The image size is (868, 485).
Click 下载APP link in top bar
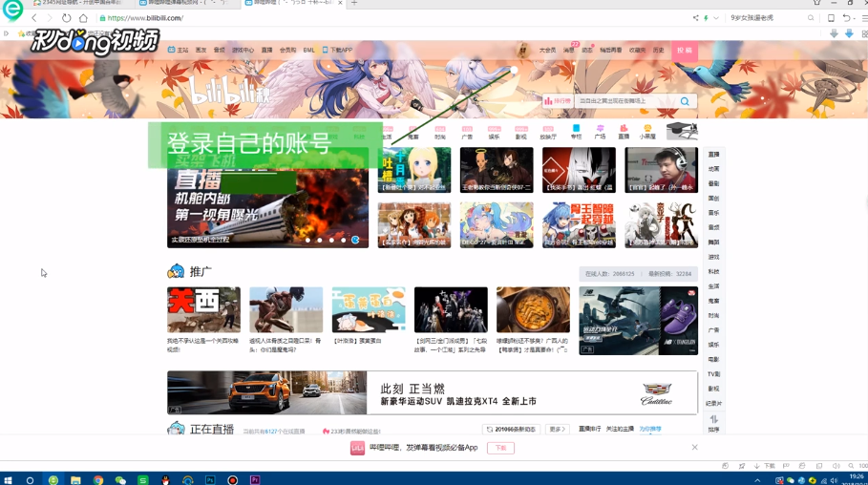pos(338,50)
